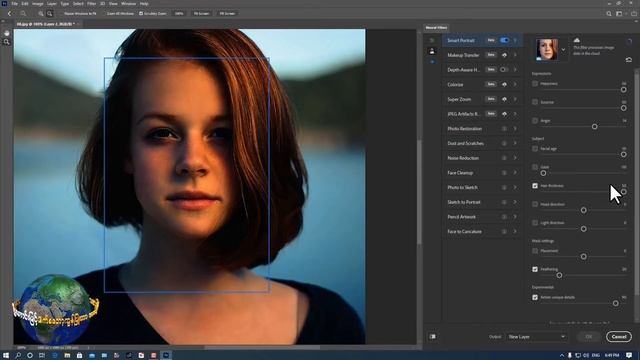Image resolution: width=640 pixels, height=360 pixels.
Task: Enable the Facial age checkbox
Action: [535, 149]
